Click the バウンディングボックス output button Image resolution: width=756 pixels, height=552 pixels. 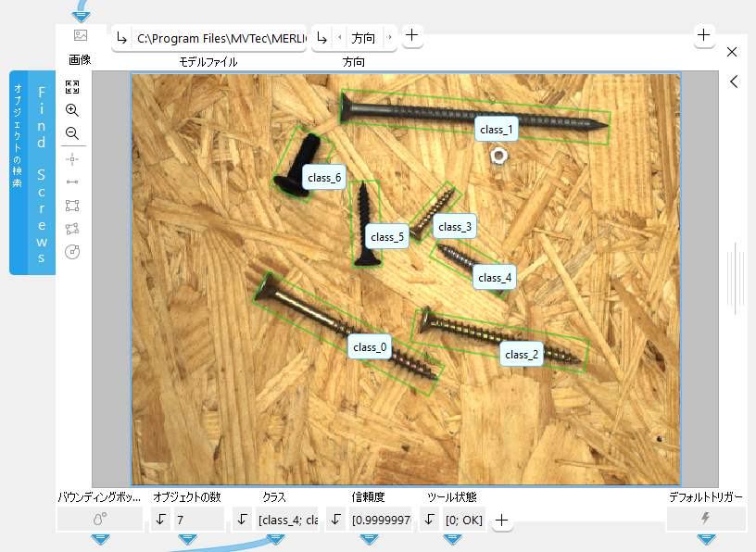coord(100,520)
